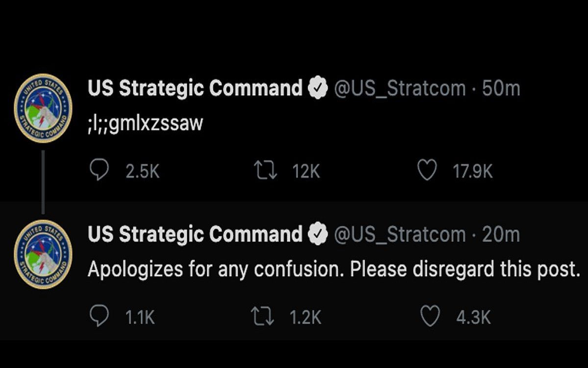Click the @US_Stratcom handle in second tweet
This screenshot has width=588, height=368.
coord(399,235)
